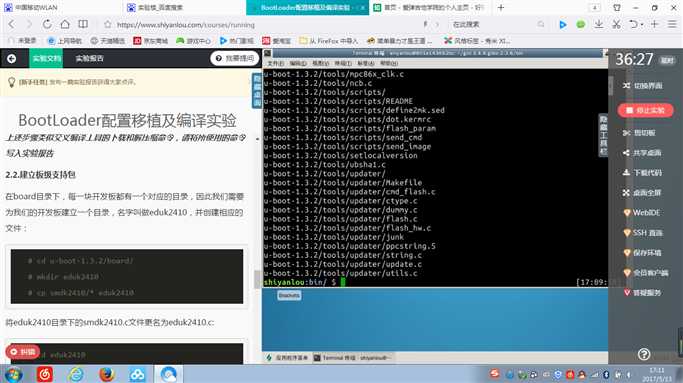Open the browser home page icon

pos(65,24)
